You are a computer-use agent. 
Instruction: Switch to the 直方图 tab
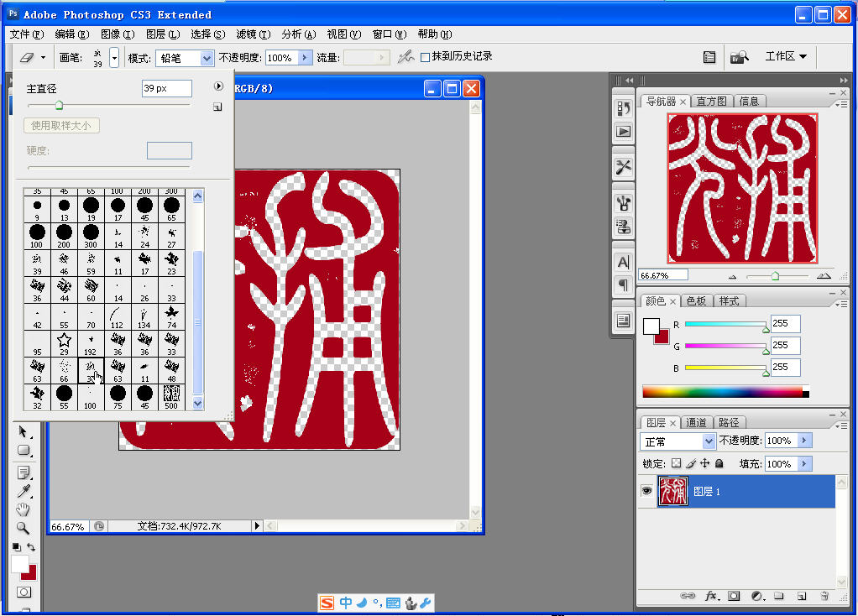(x=714, y=100)
